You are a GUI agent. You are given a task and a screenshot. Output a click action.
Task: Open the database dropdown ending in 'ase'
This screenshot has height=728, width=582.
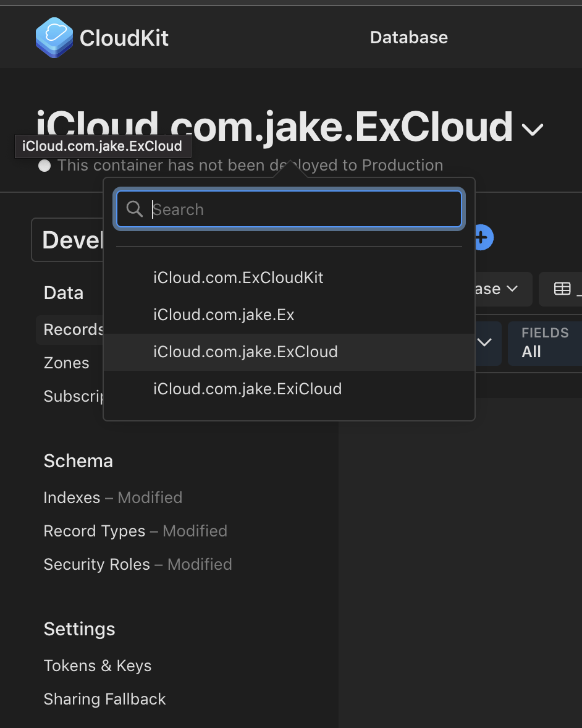pos(504,289)
